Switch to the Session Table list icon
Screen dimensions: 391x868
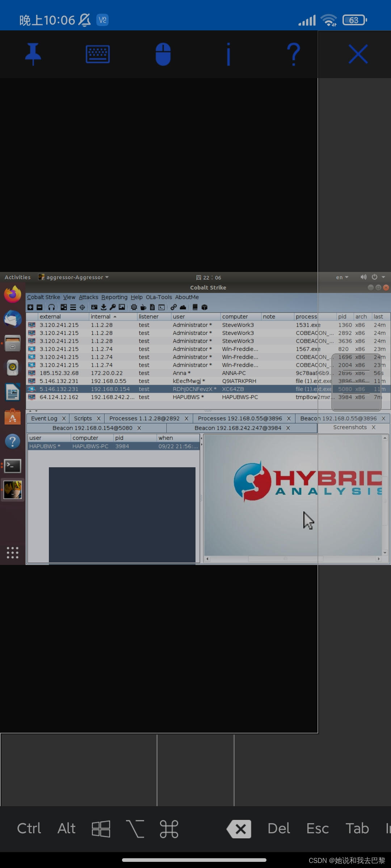73,307
